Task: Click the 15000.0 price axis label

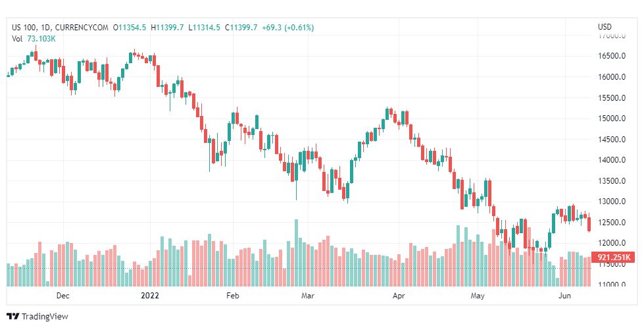Action: pyautogui.click(x=612, y=119)
